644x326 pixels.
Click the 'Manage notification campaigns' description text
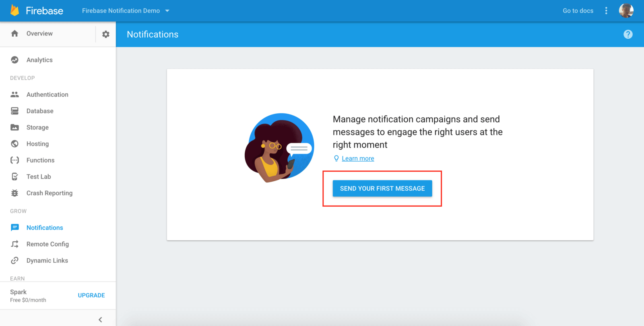point(418,132)
